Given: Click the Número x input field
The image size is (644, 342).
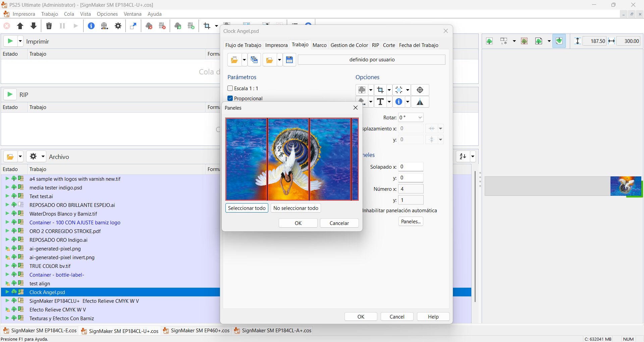Looking at the screenshot, I should 411,189.
